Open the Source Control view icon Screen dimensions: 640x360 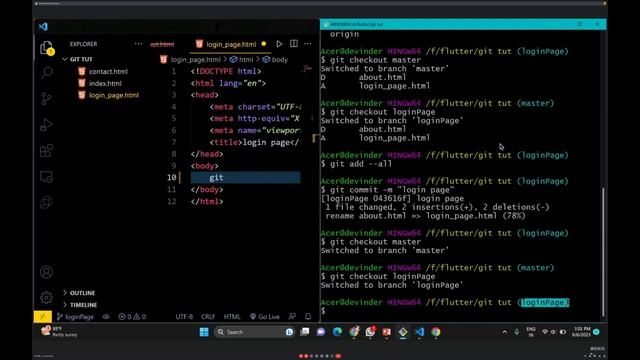click(x=47, y=99)
